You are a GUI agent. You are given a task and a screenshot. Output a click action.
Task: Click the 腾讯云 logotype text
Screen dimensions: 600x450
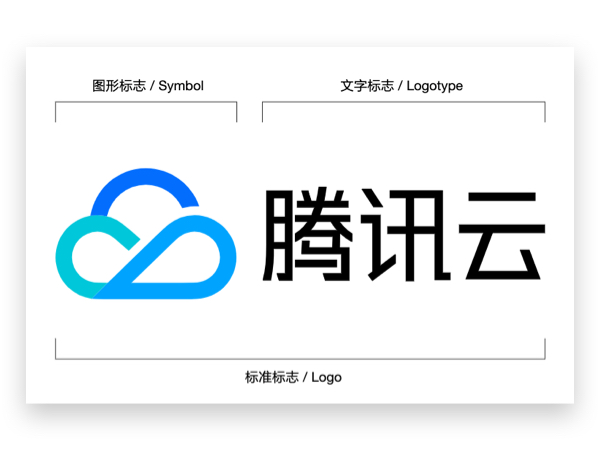pyautogui.click(x=404, y=235)
